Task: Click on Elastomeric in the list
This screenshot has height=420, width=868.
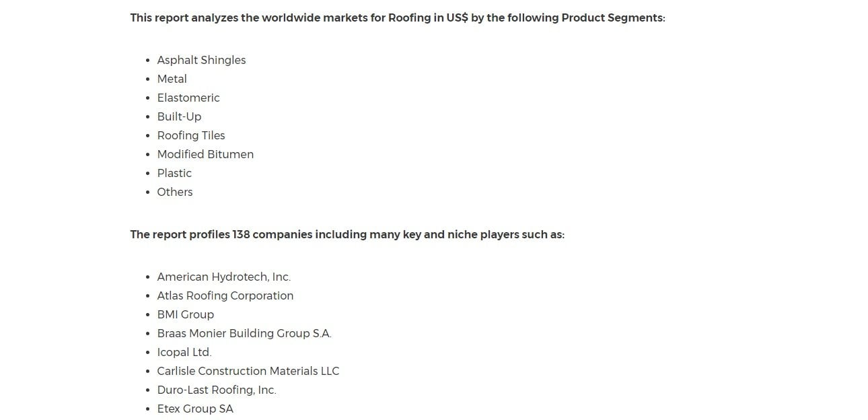Action: pyautogui.click(x=188, y=98)
